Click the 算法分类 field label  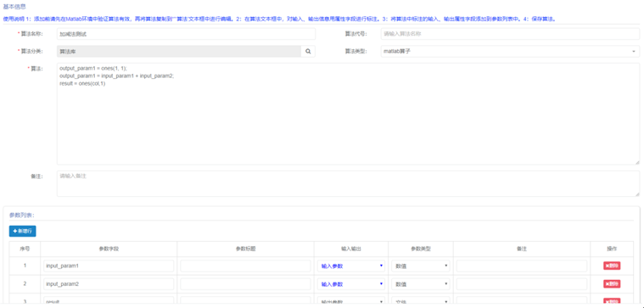pyautogui.click(x=31, y=51)
